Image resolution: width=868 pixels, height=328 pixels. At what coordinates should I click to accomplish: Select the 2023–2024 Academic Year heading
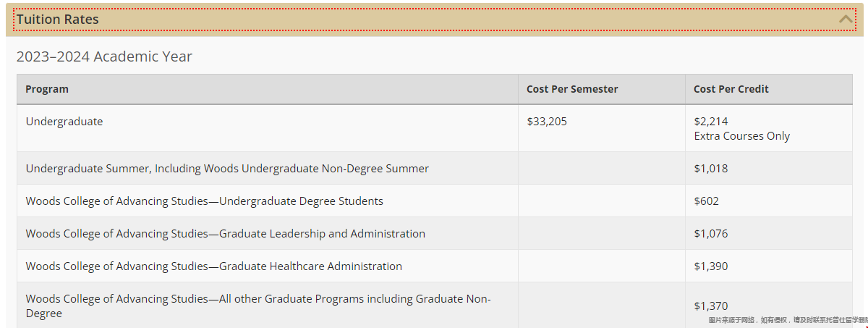pyautogui.click(x=104, y=56)
